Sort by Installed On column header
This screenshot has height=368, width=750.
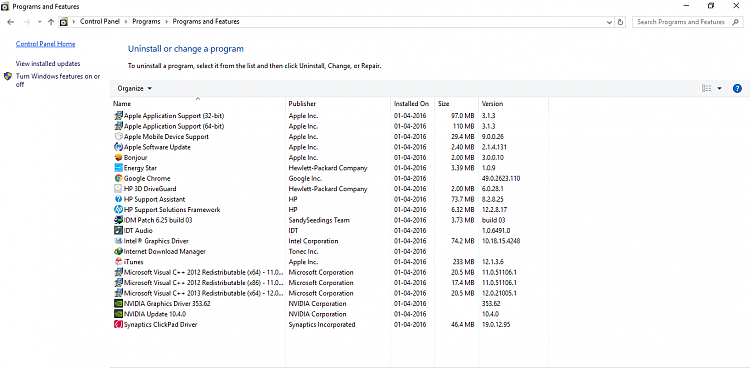coord(412,103)
